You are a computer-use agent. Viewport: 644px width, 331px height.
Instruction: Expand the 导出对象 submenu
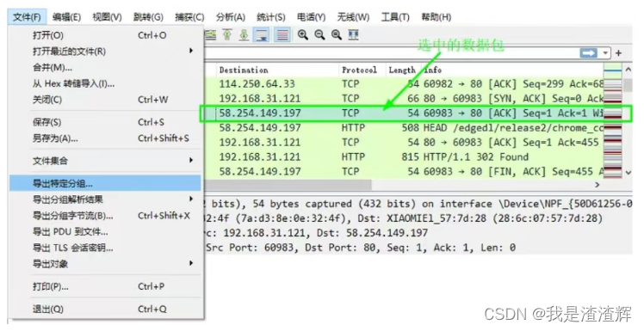(106, 264)
